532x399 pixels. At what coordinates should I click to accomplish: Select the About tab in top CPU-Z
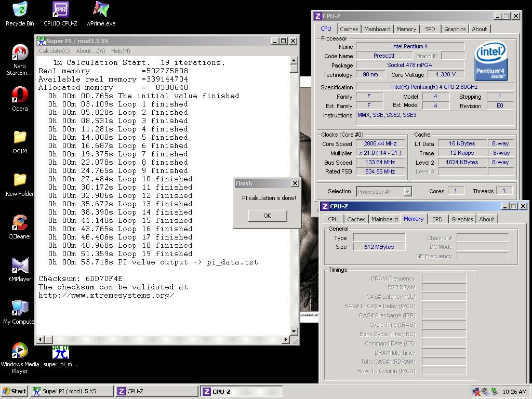(x=479, y=29)
